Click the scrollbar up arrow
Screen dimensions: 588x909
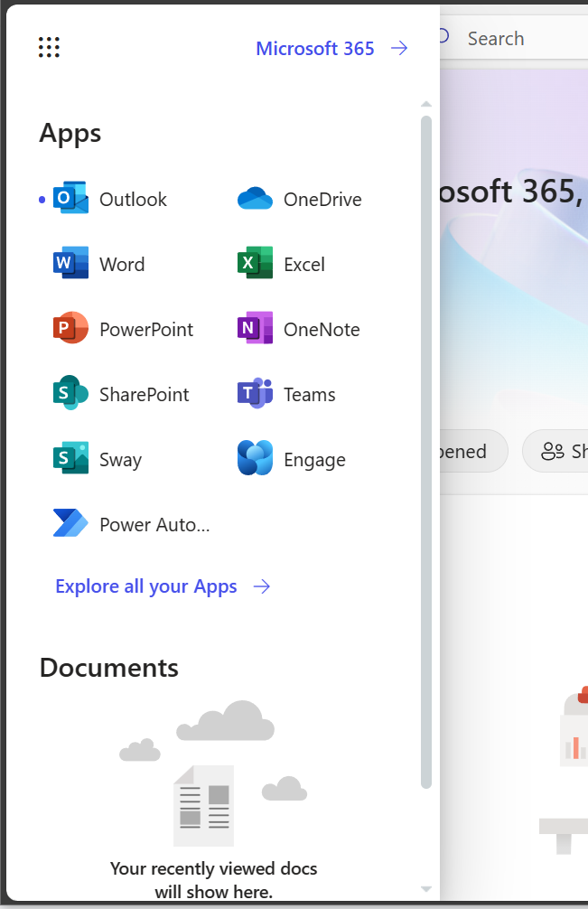pyautogui.click(x=426, y=104)
